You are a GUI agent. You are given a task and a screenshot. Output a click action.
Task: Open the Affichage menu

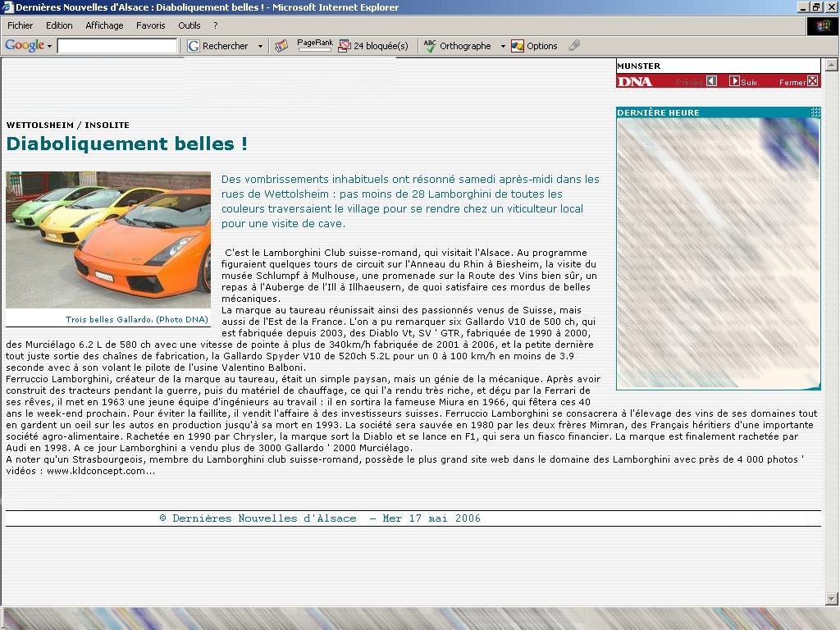tap(104, 25)
